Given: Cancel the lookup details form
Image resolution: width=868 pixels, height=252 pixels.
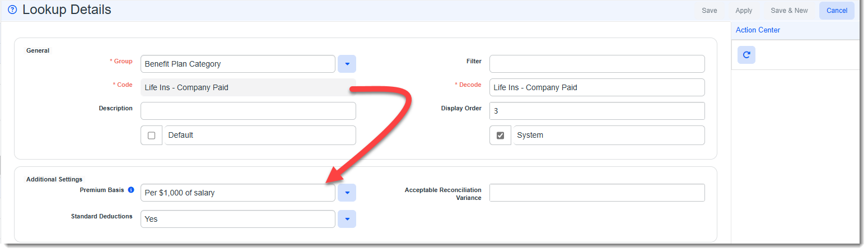Looking at the screenshot, I should 837,11.
